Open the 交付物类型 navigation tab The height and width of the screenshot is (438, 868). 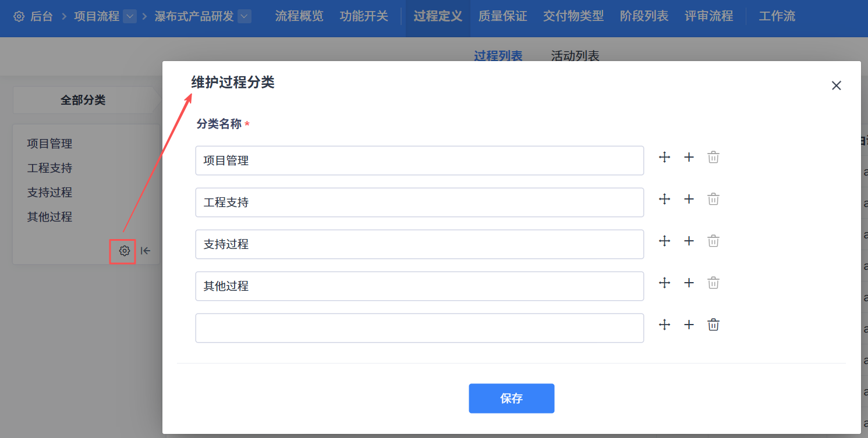[573, 16]
